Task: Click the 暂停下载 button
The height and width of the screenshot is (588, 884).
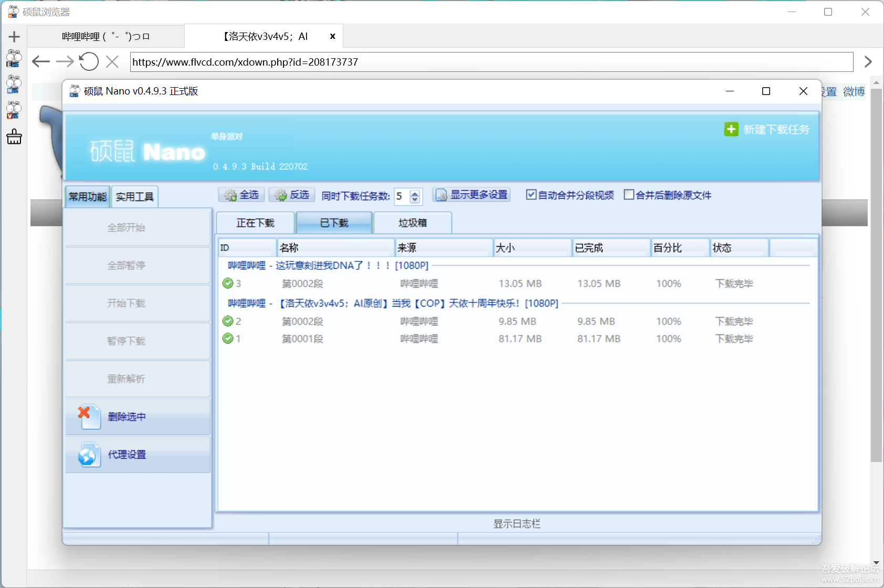Action: 138,341
